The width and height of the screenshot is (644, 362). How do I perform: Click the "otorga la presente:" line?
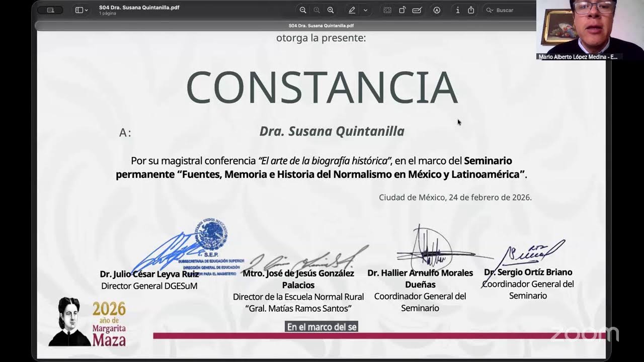pos(321,38)
